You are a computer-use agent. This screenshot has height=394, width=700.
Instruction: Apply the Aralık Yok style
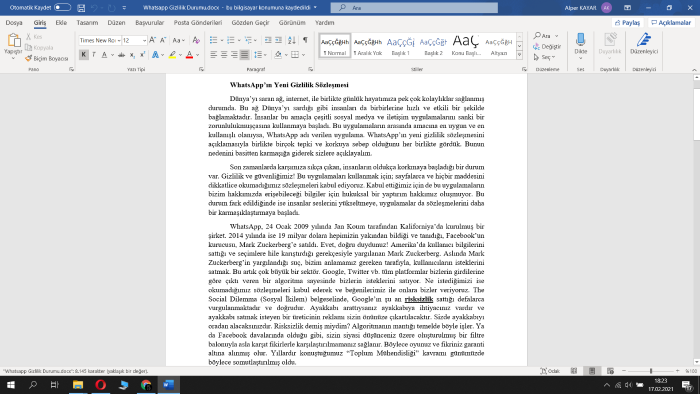point(368,46)
